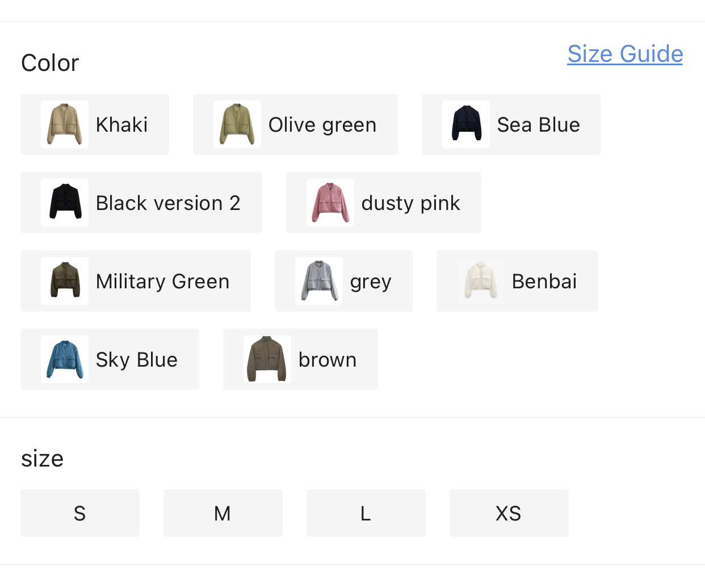Image resolution: width=705 pixels, height=588 pixels.
Task: Select size XS
Action: pyautogui.click(x=509, y=513)
